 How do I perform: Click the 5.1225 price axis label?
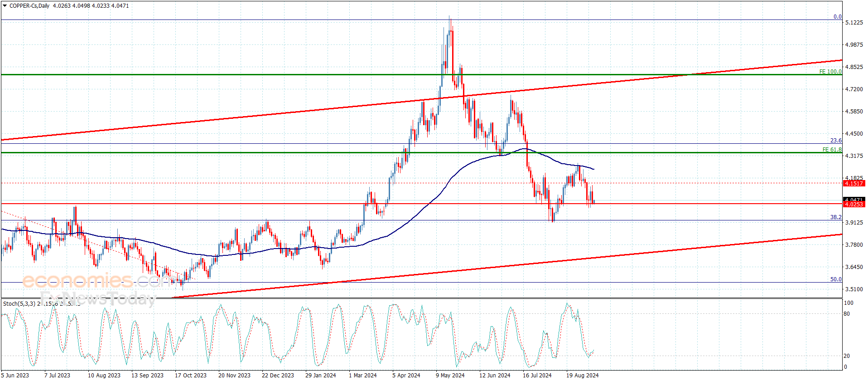tap(854, 23)
